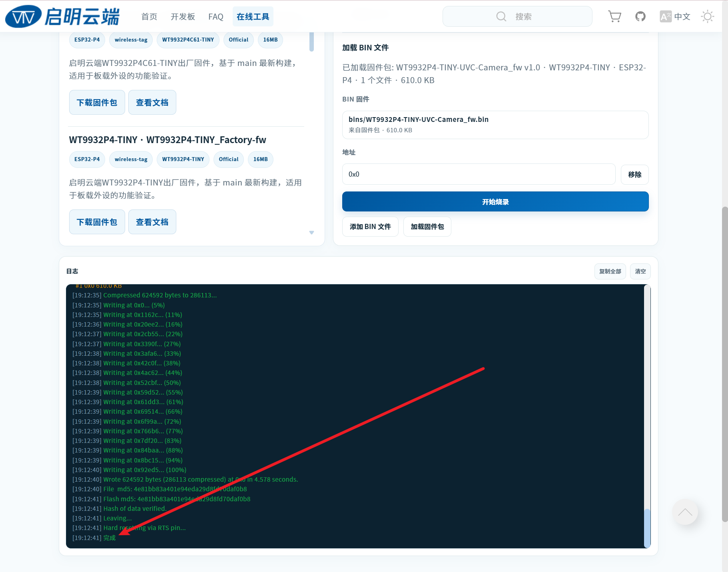Click the 'Flash md5' log line
Image resolution: width=728 pixels, height=572 pixels.
(161, 499)
